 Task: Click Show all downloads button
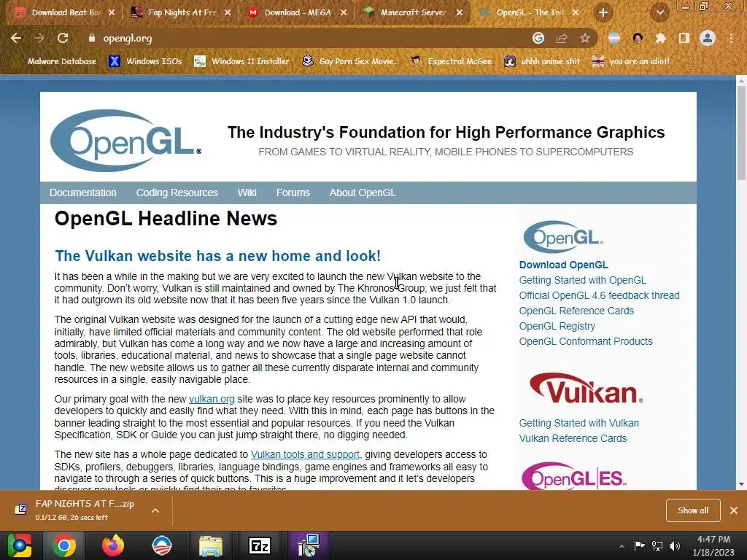coord(693,510)
